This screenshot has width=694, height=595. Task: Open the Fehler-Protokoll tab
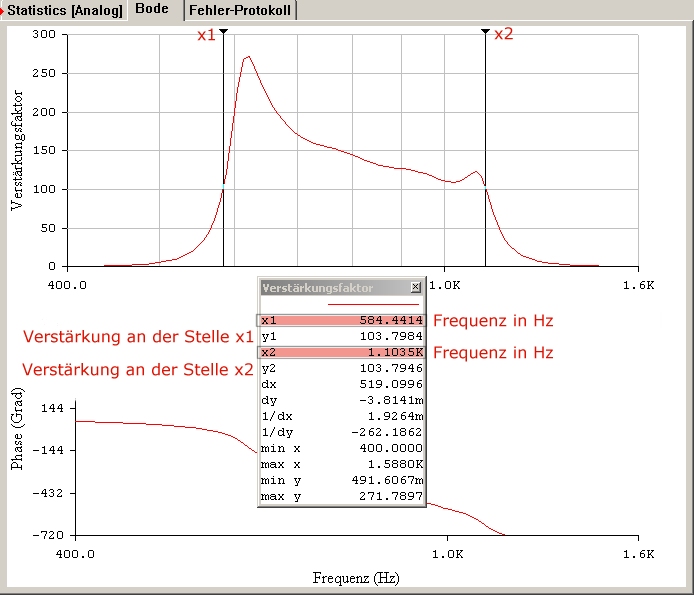click(240, 11)
